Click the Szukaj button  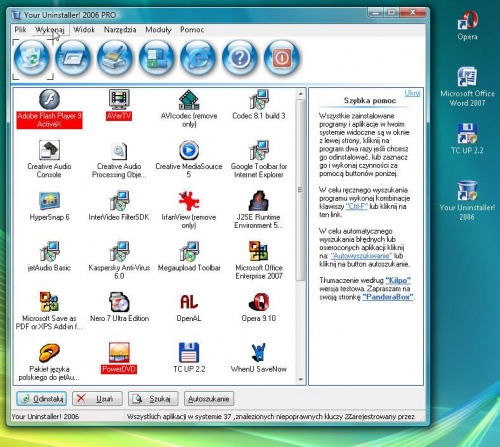tap(153, 399)
